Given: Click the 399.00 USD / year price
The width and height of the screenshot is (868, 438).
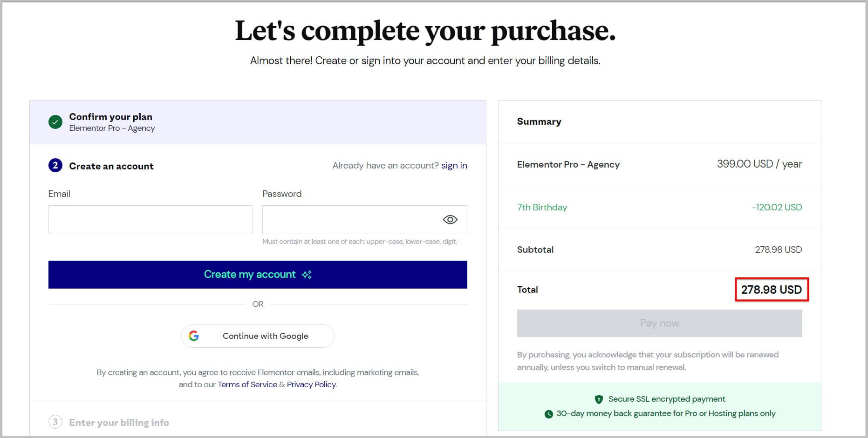Looking at the screenshot, I should click(x=759, y=164).
